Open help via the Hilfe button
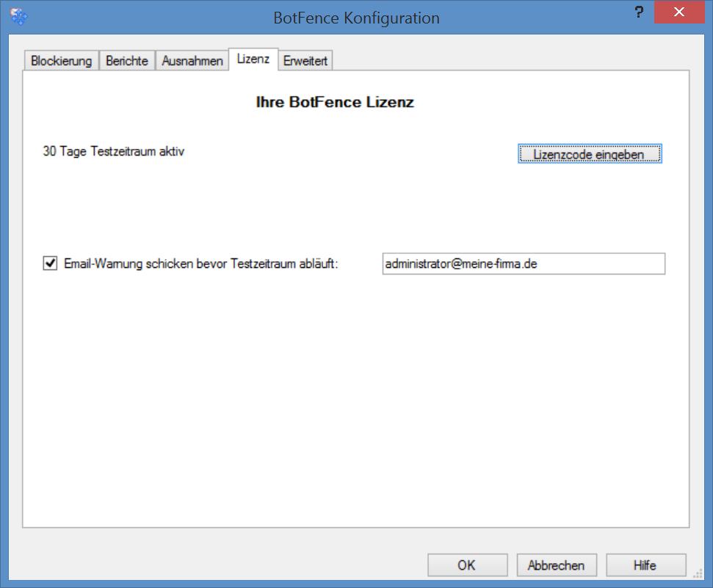This screenshot has height=588, width=713. (645, 565)
